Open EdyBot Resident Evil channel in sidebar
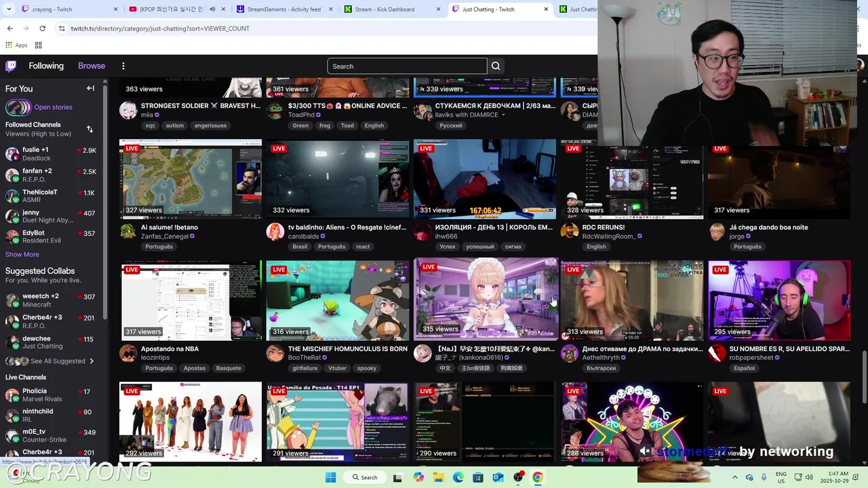This screenshot has width=868, height=488. (51, 237)
